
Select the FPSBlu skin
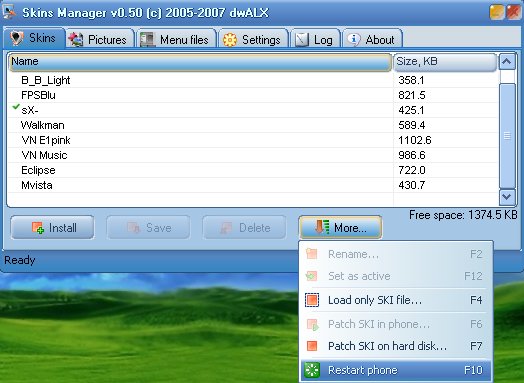[38, 95]
